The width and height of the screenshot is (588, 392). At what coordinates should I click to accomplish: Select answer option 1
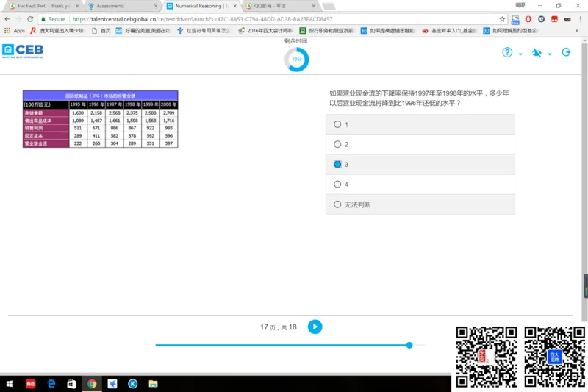pos(420,124)
